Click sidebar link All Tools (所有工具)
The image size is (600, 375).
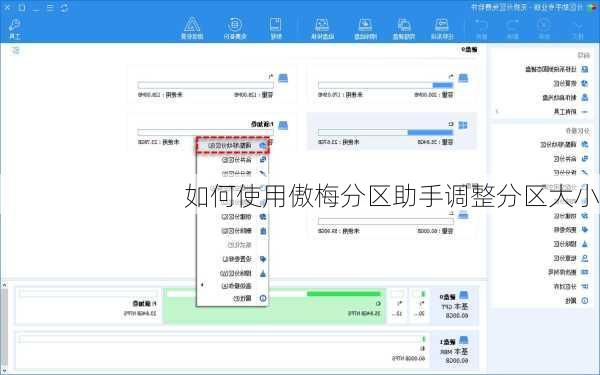pyautogui.click(x=565, y=111)
